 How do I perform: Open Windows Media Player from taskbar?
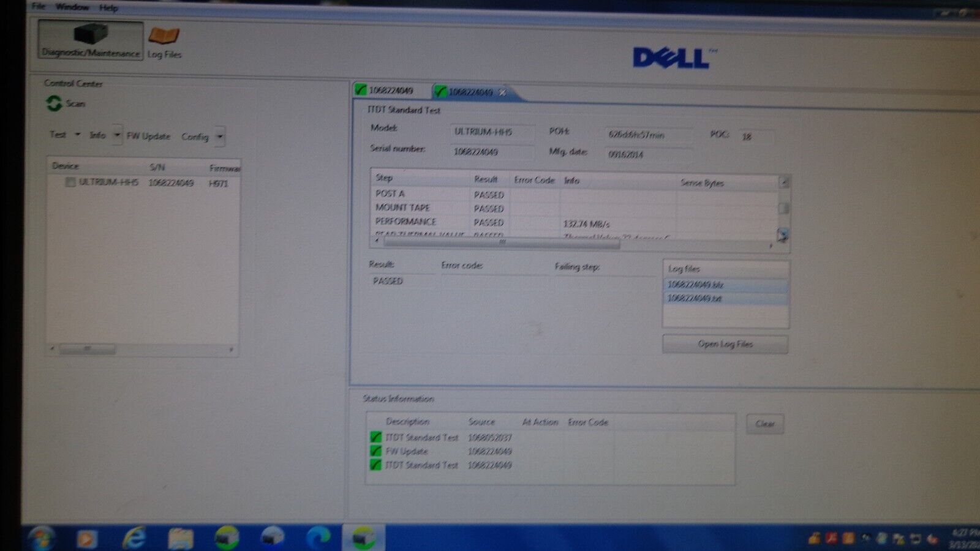click(86, 539)
